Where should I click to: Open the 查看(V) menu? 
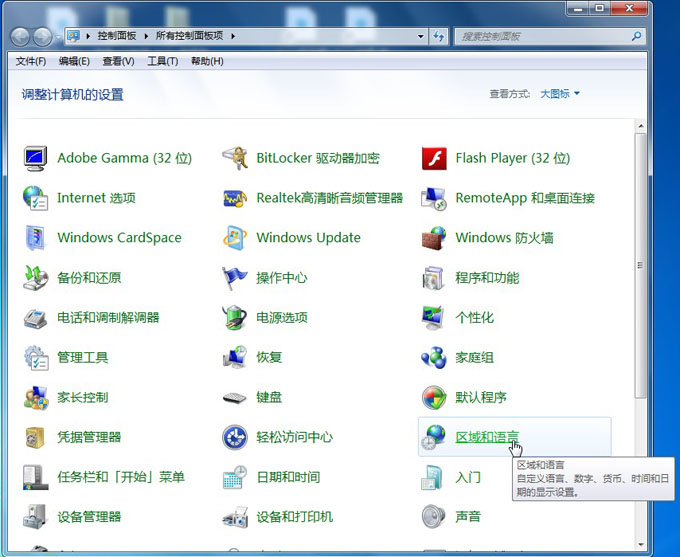click(x=118, y=61)
